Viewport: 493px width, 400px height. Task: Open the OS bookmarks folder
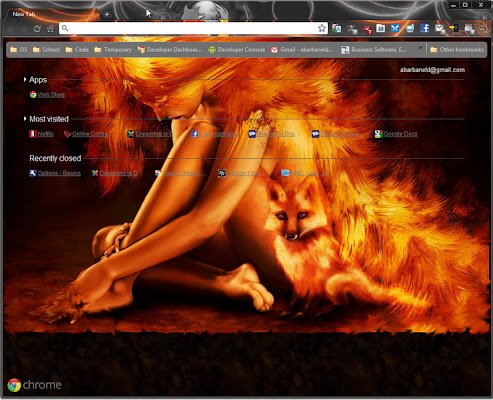pos(19,50)
